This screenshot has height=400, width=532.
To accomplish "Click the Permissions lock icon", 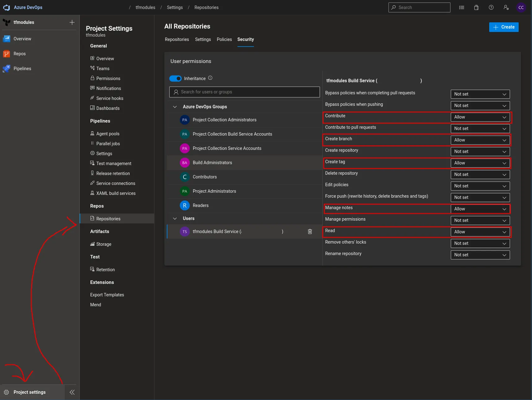I will point(92,78).
